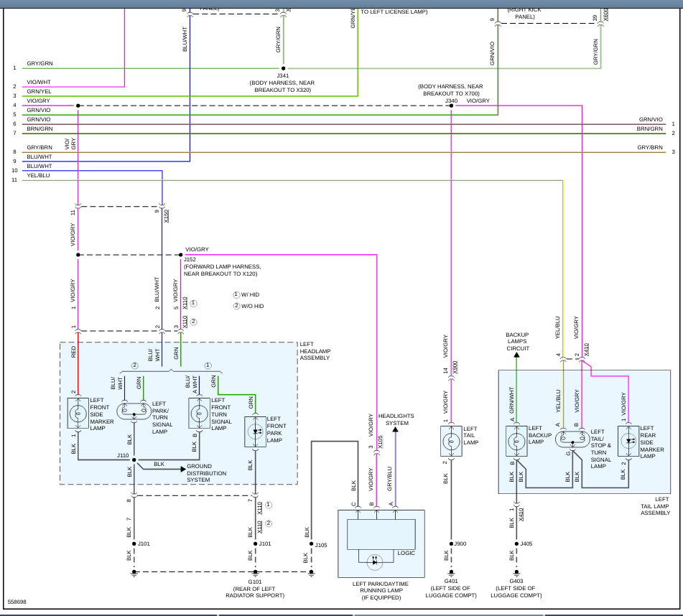
Task: Select the X150 connector label
Action: [x=167, y=216]
